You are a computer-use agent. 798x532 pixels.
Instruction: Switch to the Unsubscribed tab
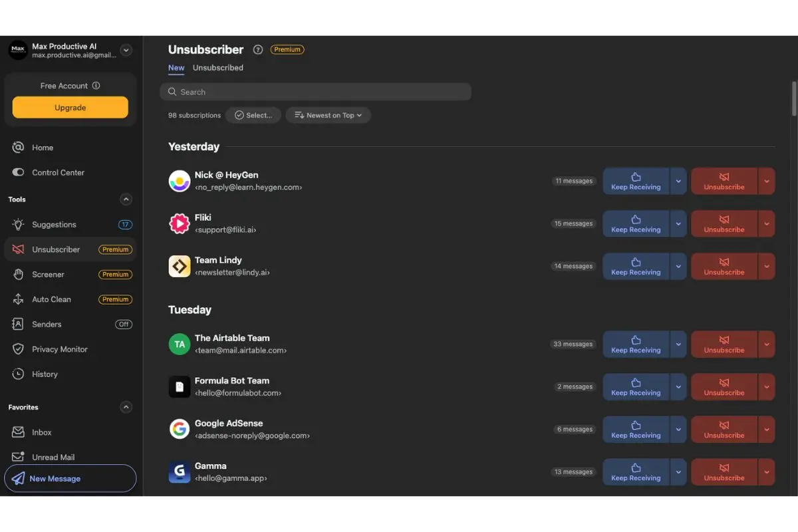[218, 68]
